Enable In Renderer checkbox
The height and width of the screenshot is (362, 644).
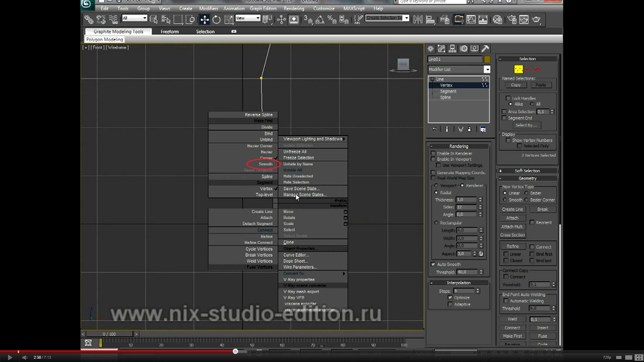[433, 153]
